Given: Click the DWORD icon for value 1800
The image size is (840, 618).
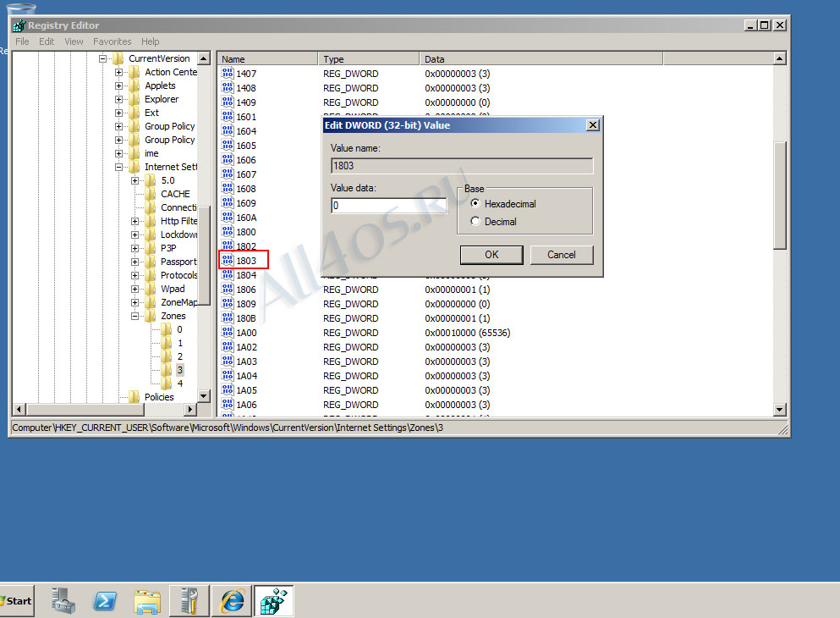Looking at the screenshot, I should click(x=228, y=232).
